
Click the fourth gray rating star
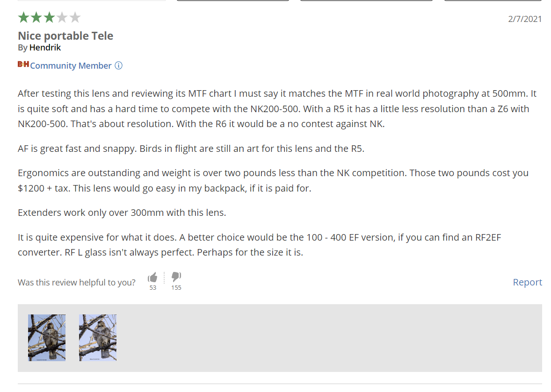pos(62,17)
